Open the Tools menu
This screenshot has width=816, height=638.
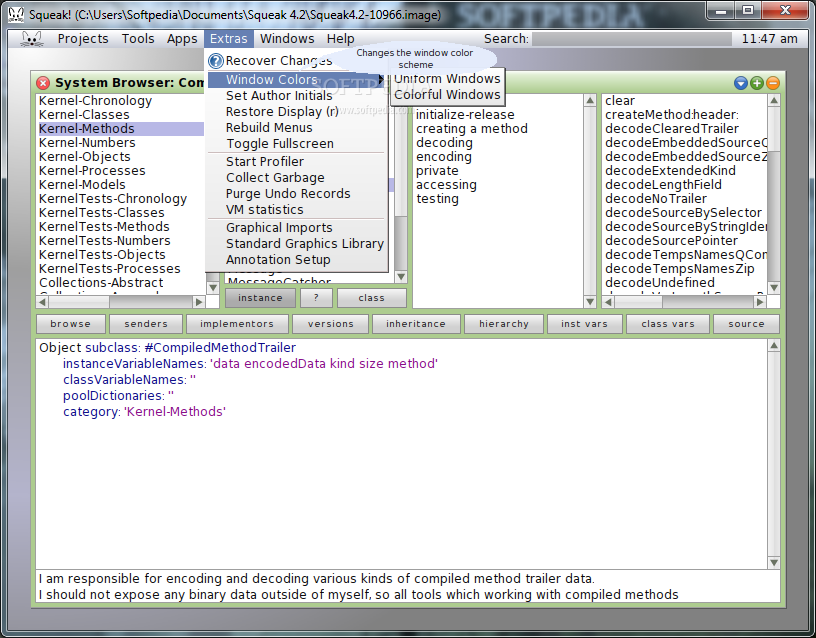[x=138, y=39]
